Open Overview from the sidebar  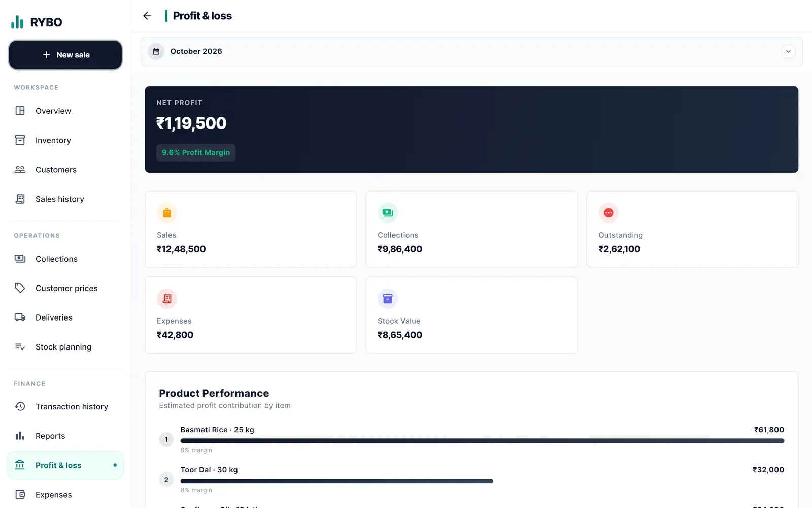pos(65,111)
